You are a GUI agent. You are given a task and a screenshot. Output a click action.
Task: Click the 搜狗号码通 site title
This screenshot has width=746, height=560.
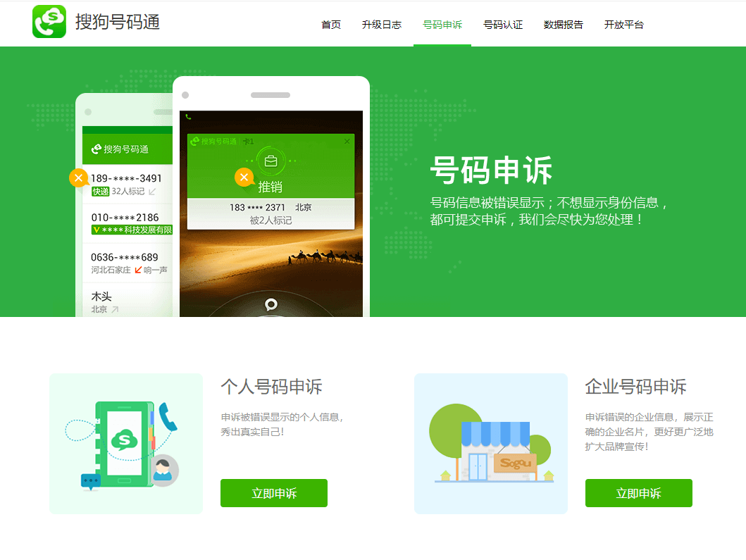pos(118,22)
